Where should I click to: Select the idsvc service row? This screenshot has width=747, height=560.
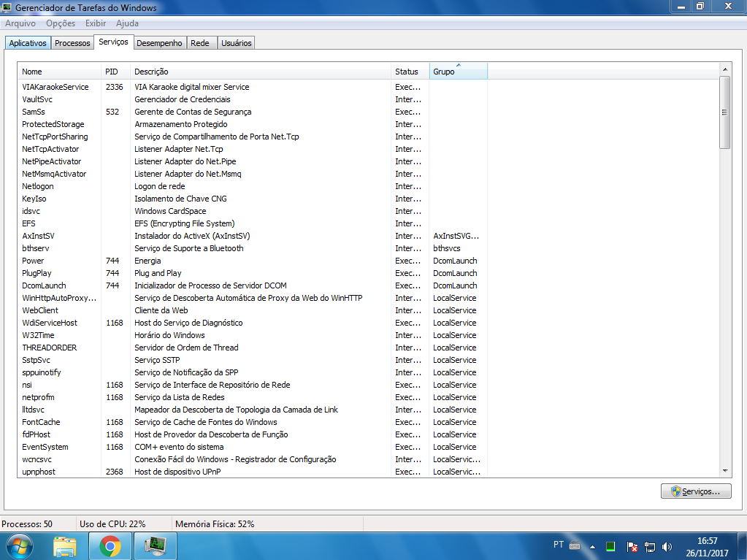pyautogui.click(x=253, y=210)
